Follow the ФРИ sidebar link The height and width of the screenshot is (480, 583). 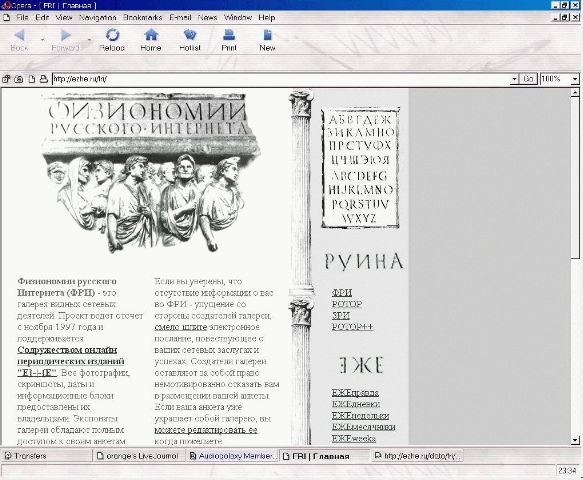(342, 293)
